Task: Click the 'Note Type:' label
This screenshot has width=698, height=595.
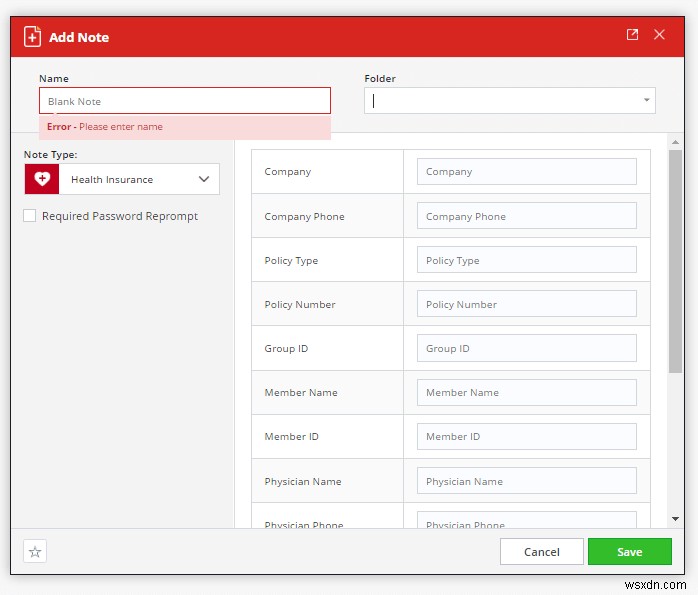Action: tap(50, 155)
